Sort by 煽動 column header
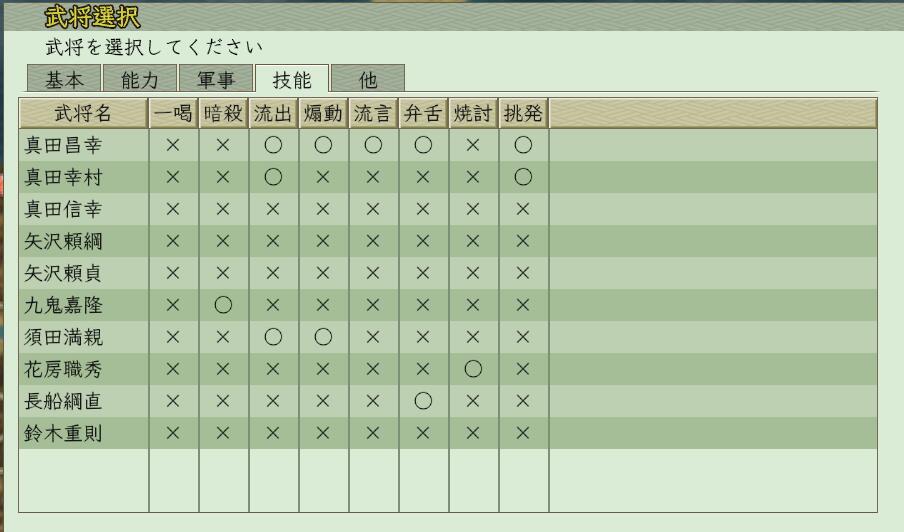This screenshot has width=904, height=532. 323,114
